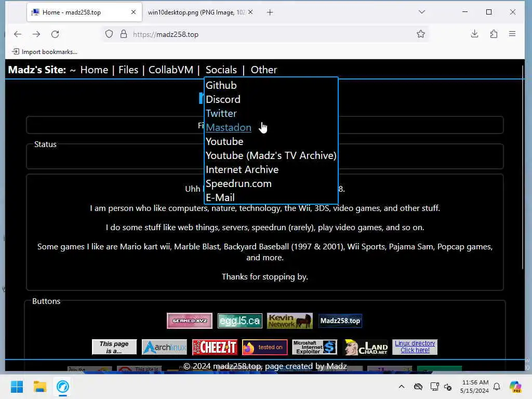
Task: Click Import bookmarks in the bookmarks bar
Action: point(45,52)
